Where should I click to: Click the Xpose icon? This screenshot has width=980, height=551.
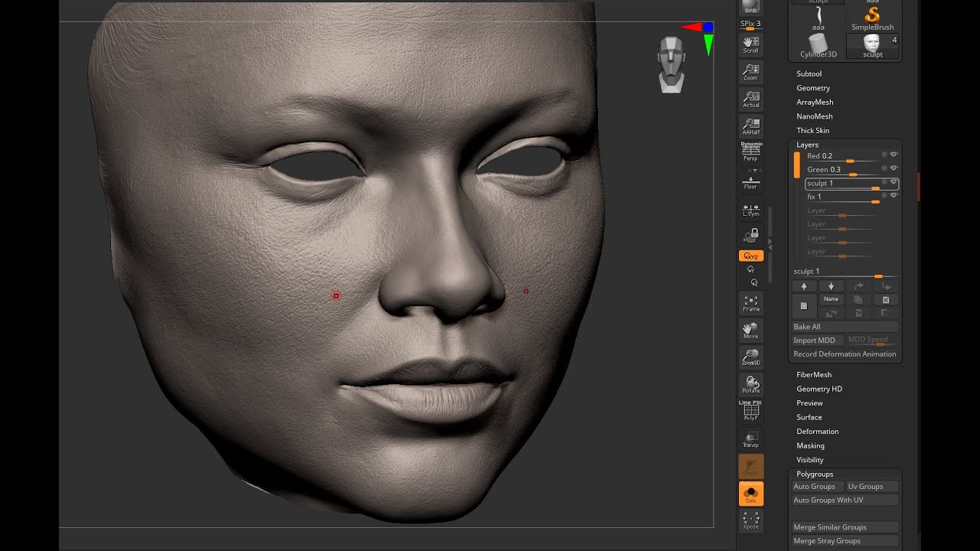tap(751, 520)
